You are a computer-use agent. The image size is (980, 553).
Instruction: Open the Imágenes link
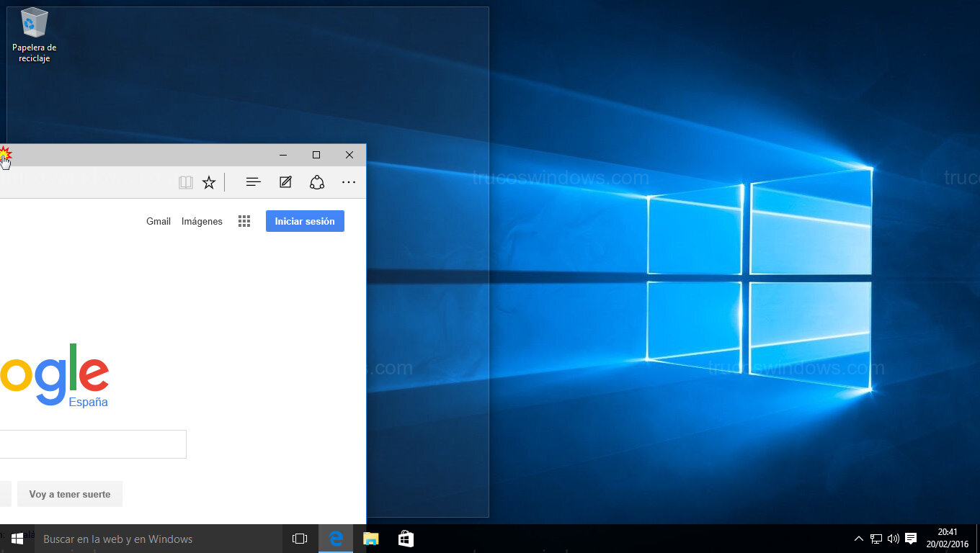coord(202,222)
